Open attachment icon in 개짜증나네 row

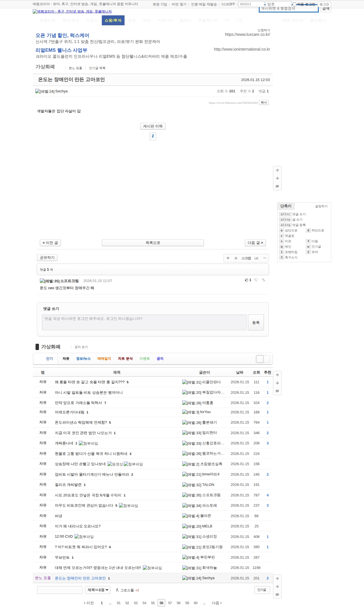pyautogui.click(x=88, y=443)
